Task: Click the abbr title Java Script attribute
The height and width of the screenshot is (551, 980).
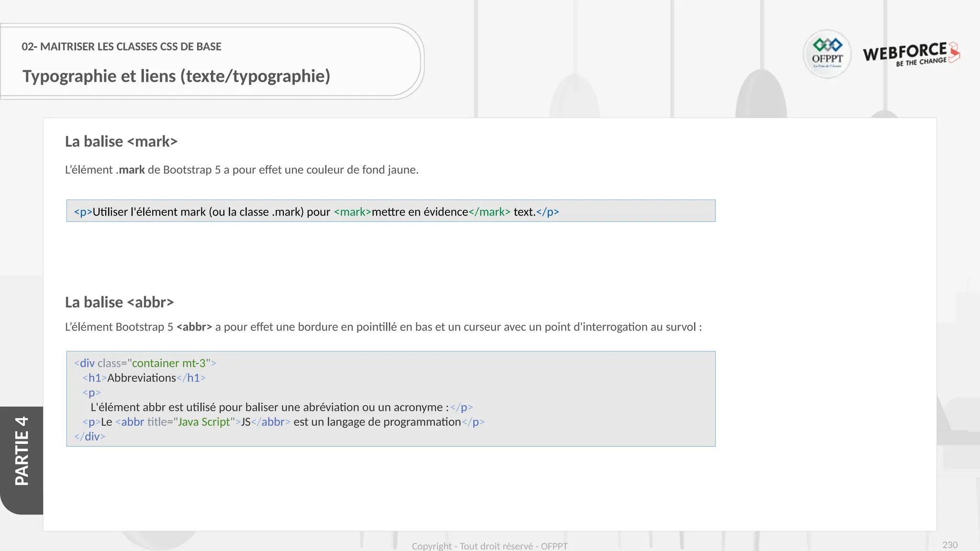Action: (x=191, y=422)
